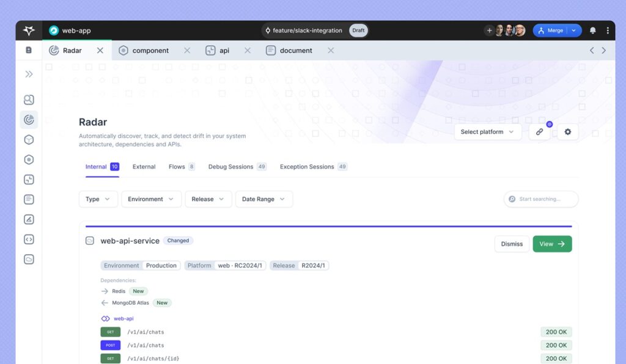The height and width of the screenshot is (364, 626).
Task: Open feature/slack-integration branch selector
Action: pos(304,31)
